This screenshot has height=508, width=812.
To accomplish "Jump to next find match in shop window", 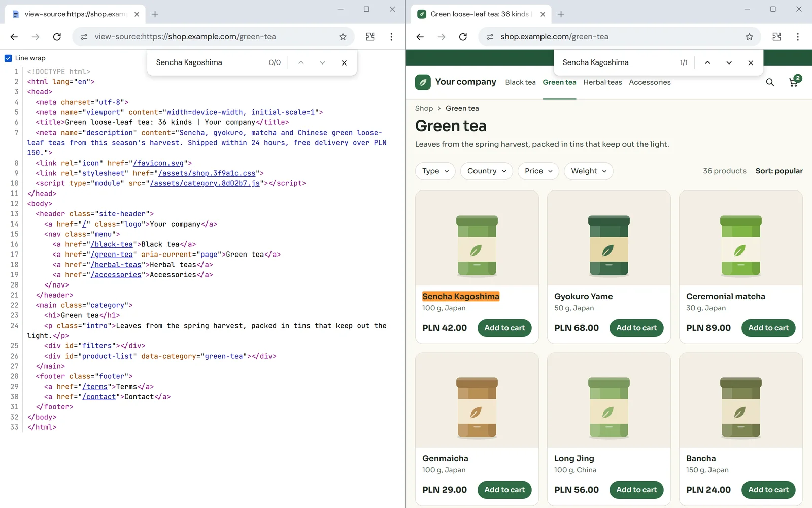I will (729, 62).
